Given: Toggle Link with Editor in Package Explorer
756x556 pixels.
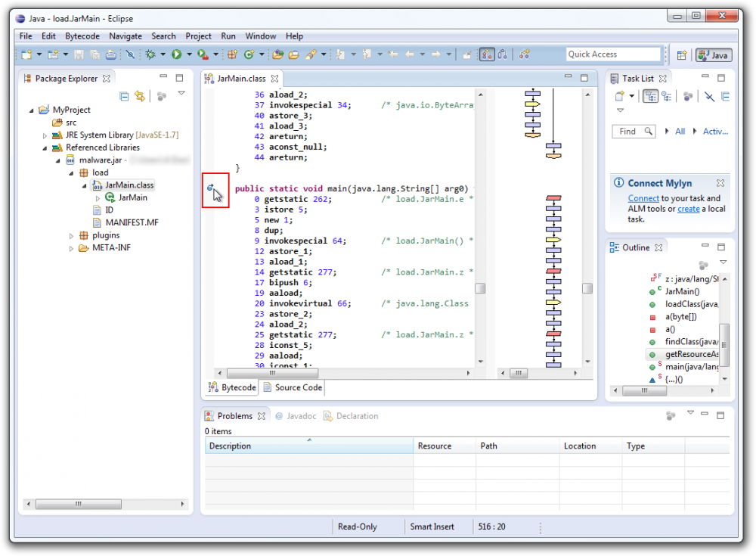Looking at the screenshot, I should [x=139, y=96].
